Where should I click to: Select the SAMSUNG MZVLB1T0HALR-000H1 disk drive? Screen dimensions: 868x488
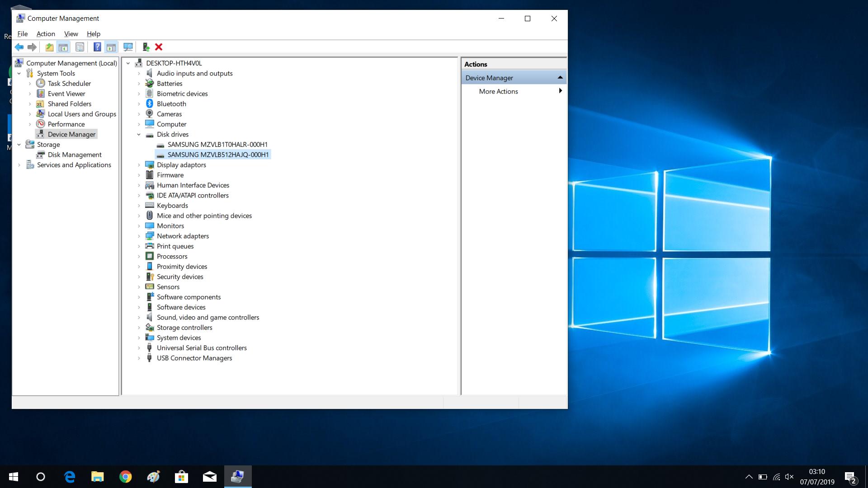pos(217,144)
